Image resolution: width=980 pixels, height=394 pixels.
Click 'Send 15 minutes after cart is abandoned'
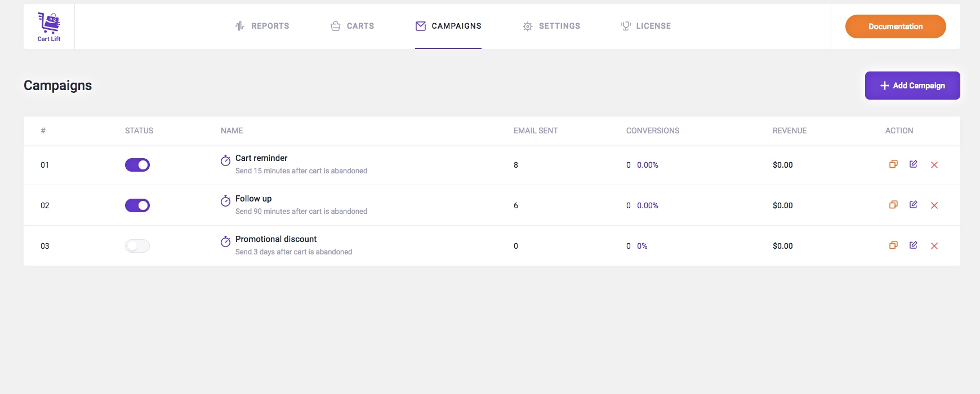tap(301, 171)
